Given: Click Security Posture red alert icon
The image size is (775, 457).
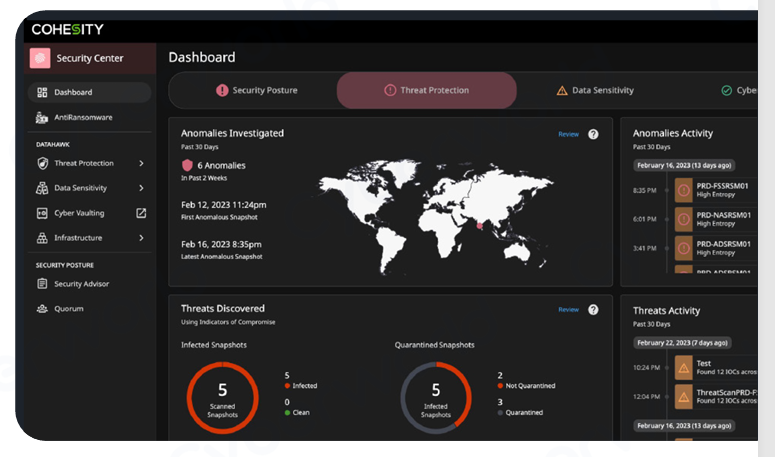Looking at the screenshot, I should [x=222, y=90].
